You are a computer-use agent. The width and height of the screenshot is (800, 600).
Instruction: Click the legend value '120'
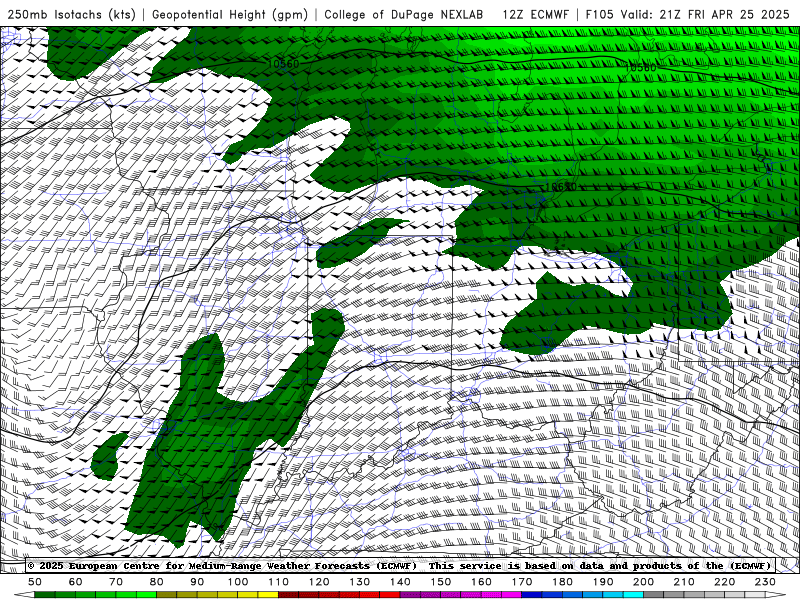tap(319, 582)
